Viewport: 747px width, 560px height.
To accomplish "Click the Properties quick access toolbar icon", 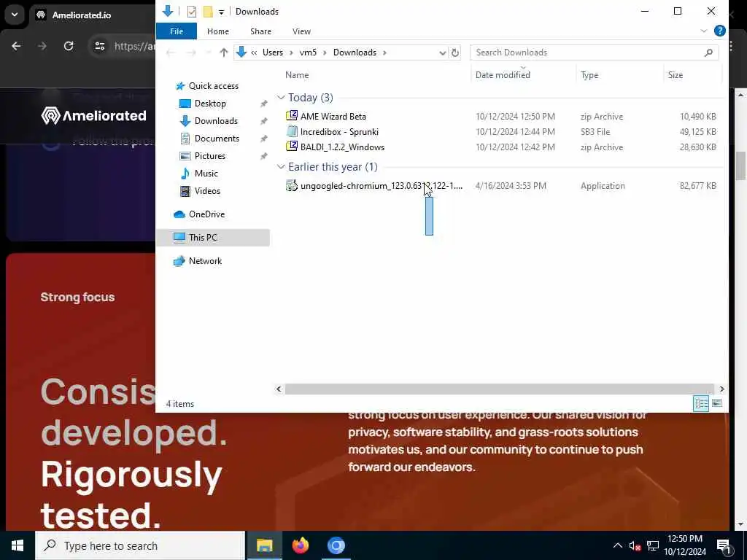I will point(192,12).
